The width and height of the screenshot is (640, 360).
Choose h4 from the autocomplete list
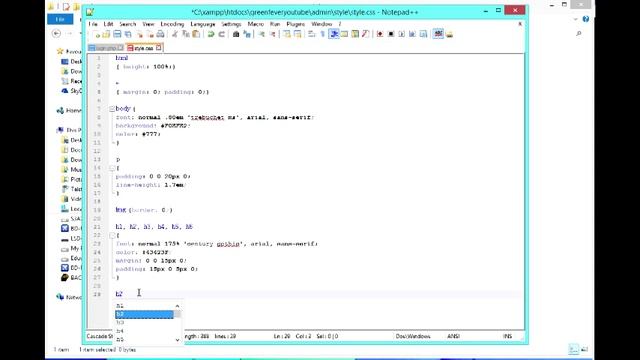[x=144, y=331]
